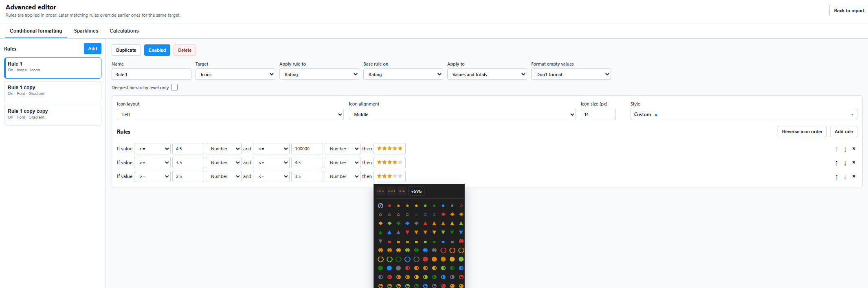868x288 pixels.
Task: Select the no-icon slashed circle in picker
Action: click(380, 206)
